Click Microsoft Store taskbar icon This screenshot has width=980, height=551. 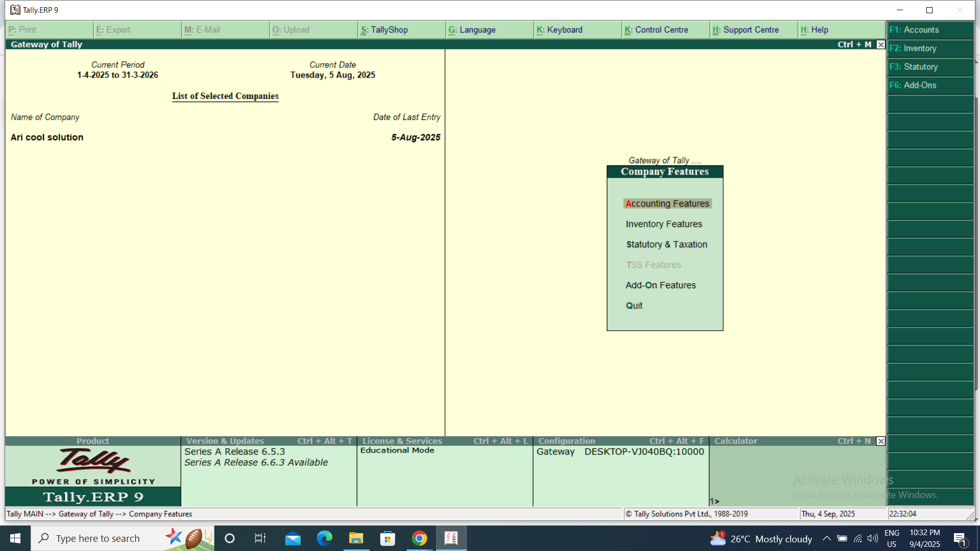(x=387, y=538)
